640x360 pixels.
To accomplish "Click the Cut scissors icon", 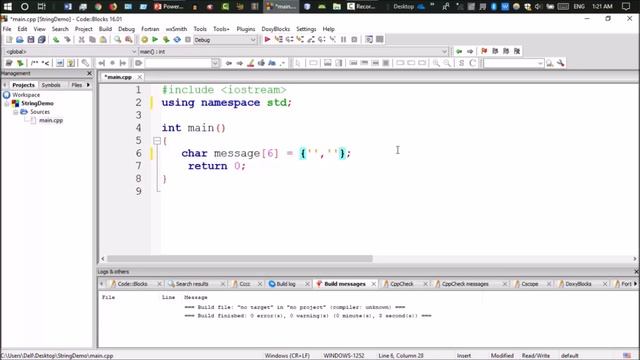I will click(x=81, y=40).
